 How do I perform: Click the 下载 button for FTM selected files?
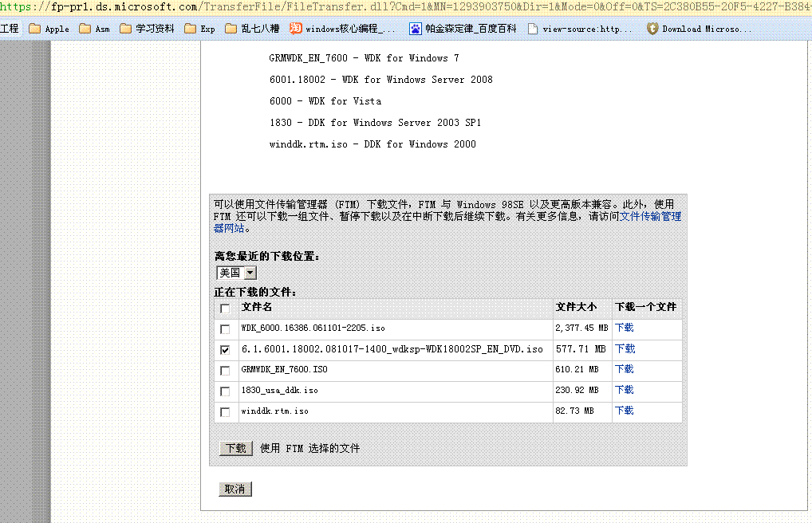click(236, 448)
